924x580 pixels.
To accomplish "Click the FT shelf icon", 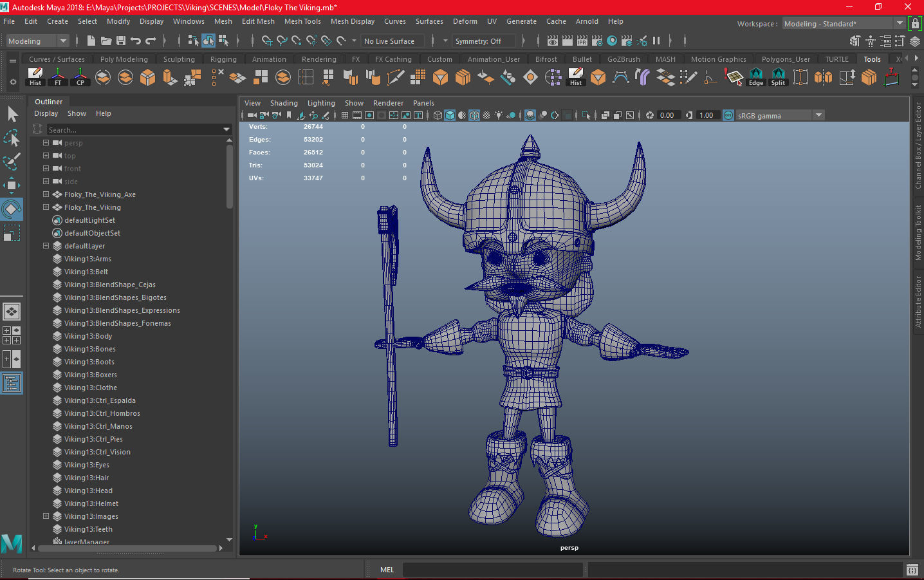I will coord(58,77).
